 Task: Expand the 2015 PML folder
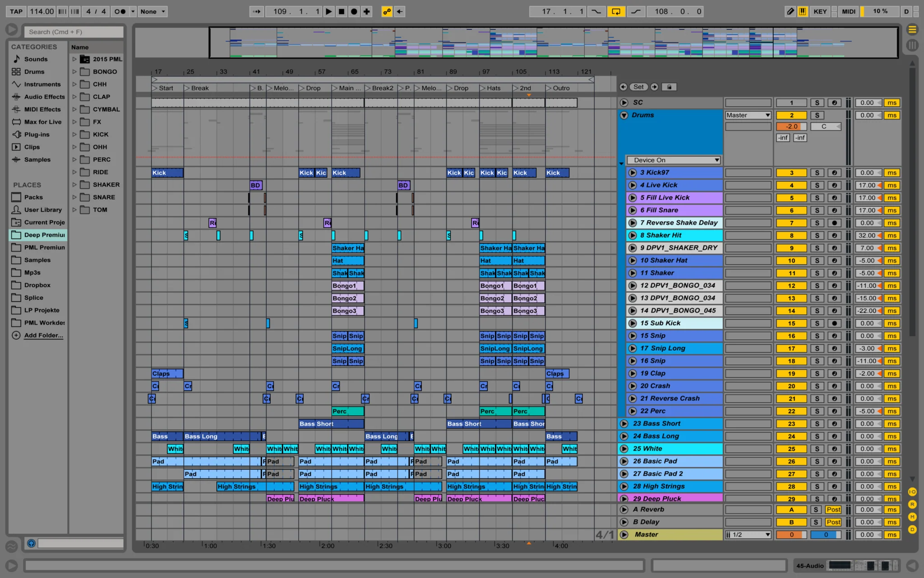[74, 59]
